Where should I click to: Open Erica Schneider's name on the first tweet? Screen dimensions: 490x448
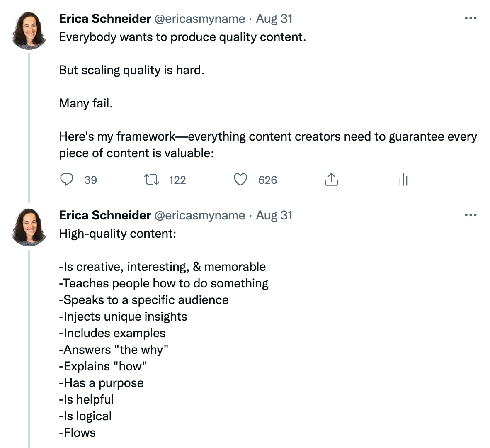click(x=105, y=19)
